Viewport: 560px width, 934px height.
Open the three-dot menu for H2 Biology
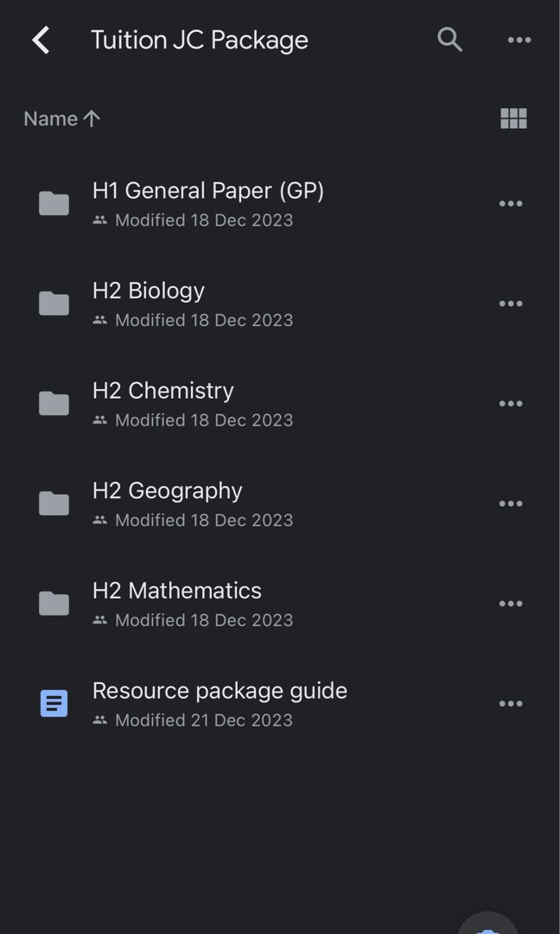(x=511, y=303)
